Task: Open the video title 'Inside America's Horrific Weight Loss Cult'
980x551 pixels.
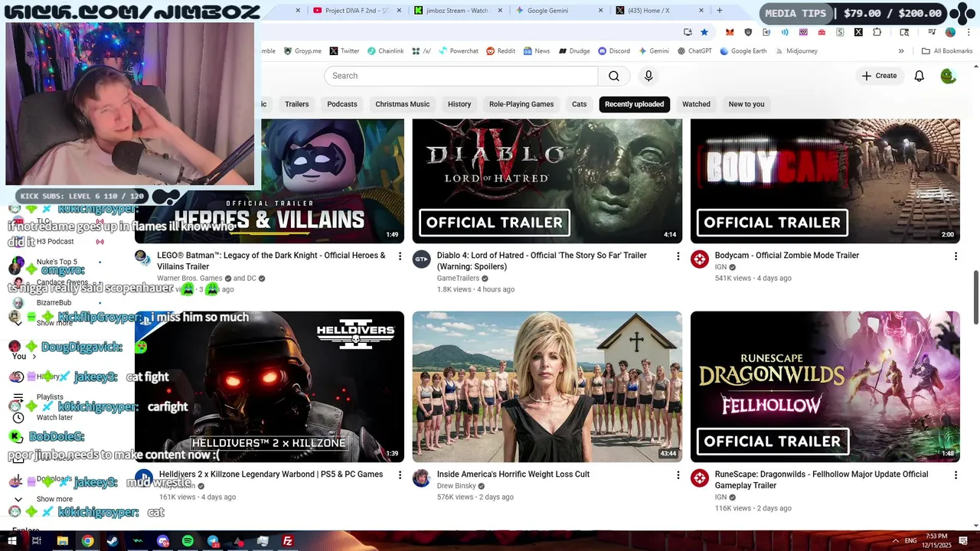Action: pos(513,474)
